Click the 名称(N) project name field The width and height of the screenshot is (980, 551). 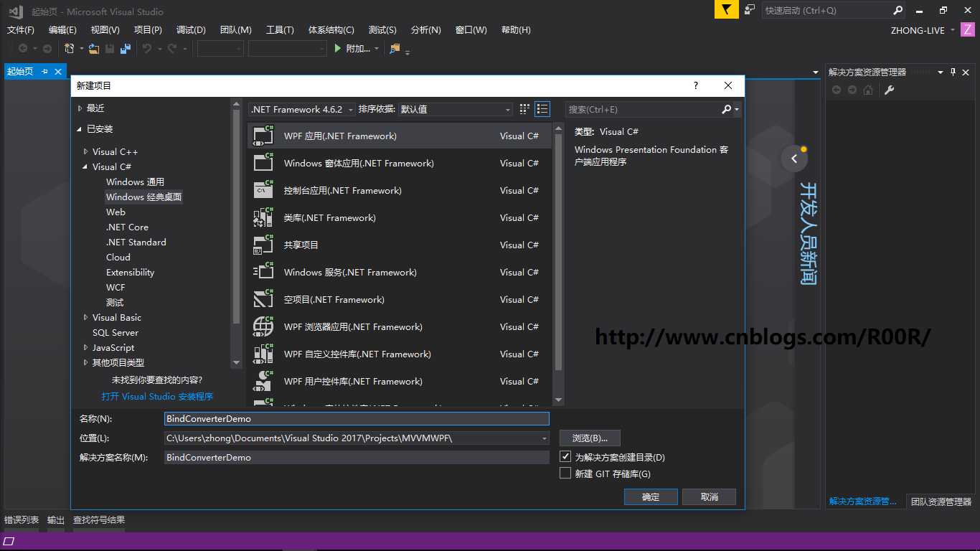click(357, 418)
